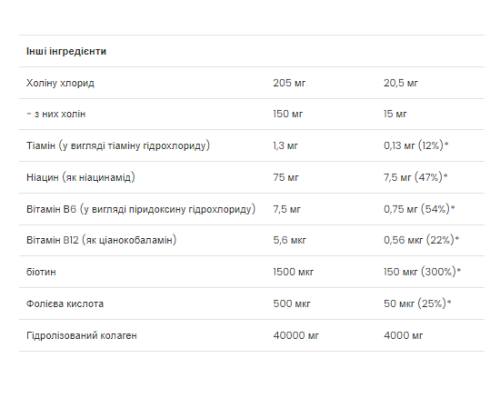Select the 'Гідролізований колаген' row label
The height and width of the screenshot is (400, 500).
[x=82, y=335]
